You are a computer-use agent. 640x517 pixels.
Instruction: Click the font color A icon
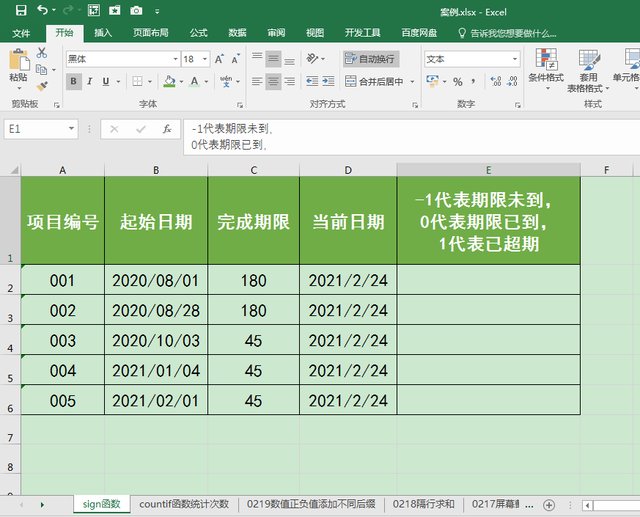tap(195, 81)
